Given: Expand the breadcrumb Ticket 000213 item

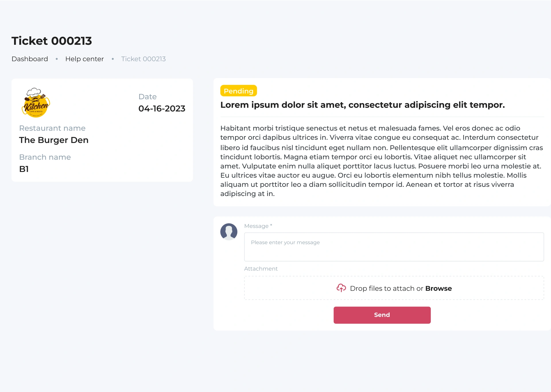Looking at the screenshot, I should (143, 59).
